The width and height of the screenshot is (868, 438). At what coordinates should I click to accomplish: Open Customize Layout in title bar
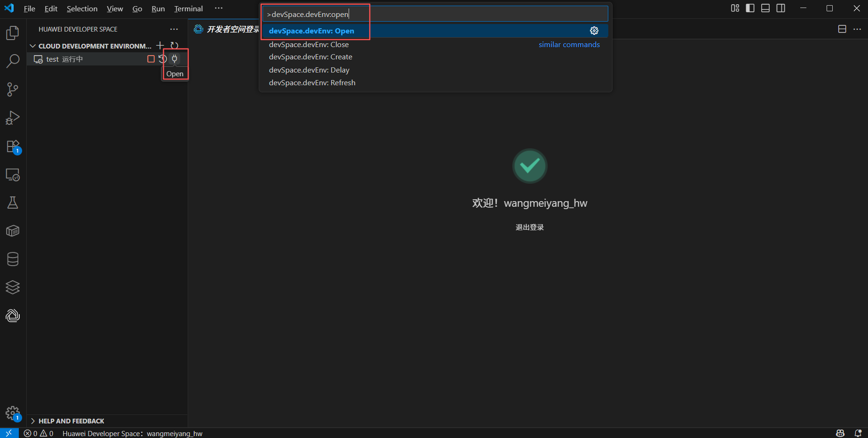point(735,8)
